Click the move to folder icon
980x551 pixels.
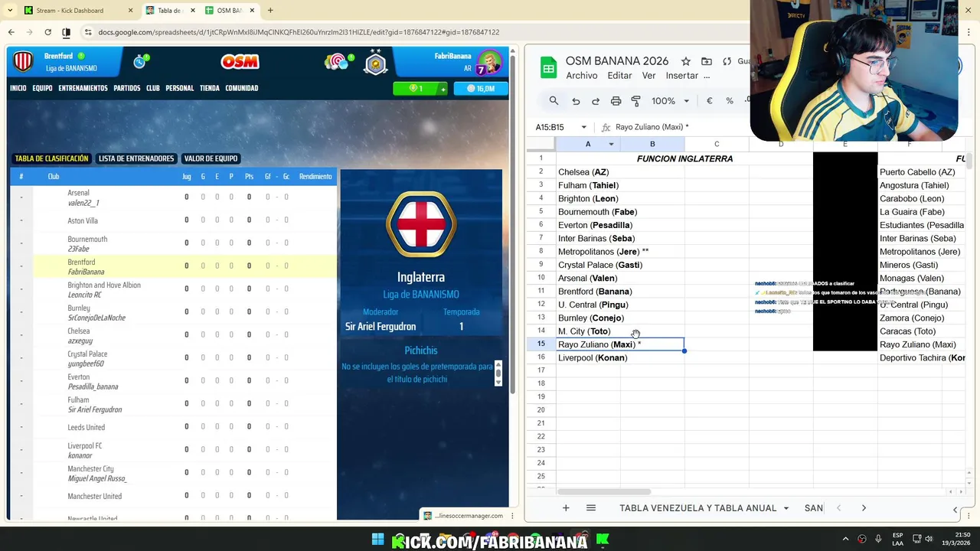click(x=707, y=61)
